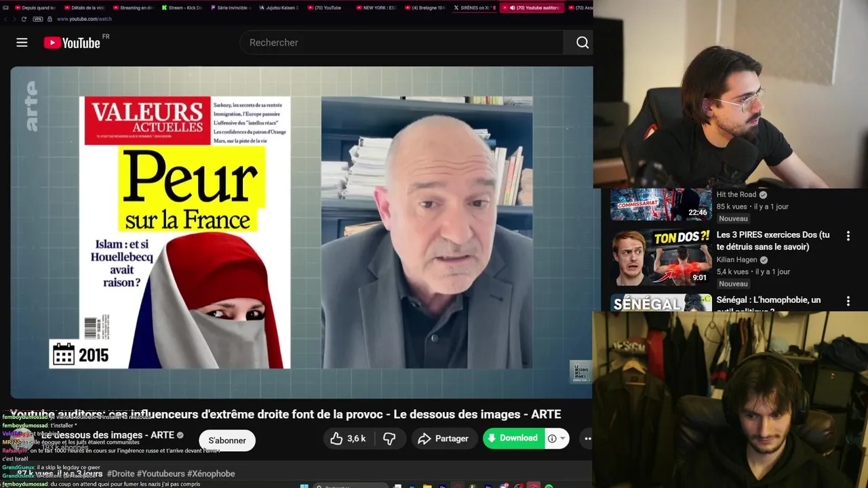Click the green Download button
The height and width of the screenshot is (488, 868).
(x=513, y=438)
